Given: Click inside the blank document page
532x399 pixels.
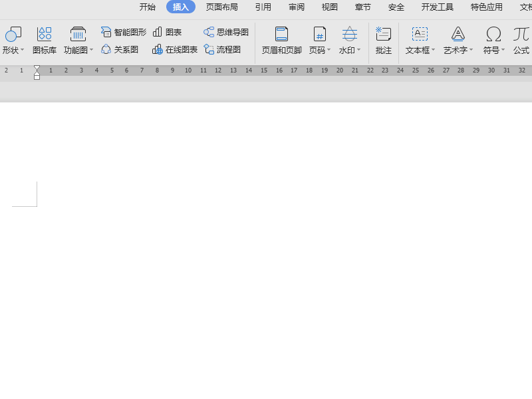Looking at the screenshot, I should tap(266, 266).
